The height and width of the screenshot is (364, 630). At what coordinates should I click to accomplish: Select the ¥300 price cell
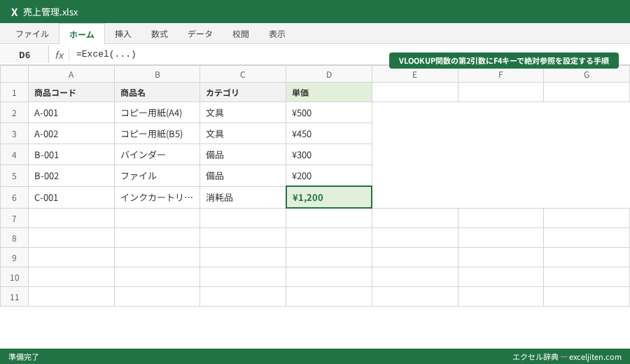click(329, 155)
